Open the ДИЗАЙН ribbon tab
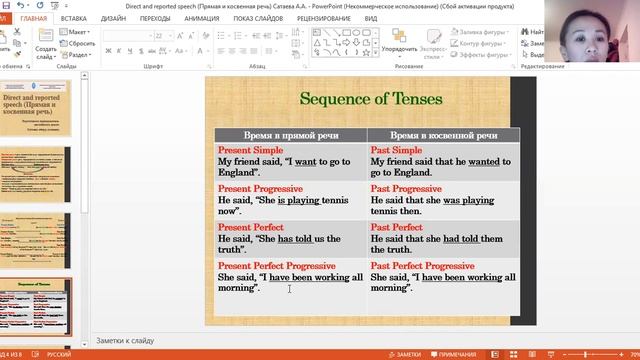 tap(113, 18)
